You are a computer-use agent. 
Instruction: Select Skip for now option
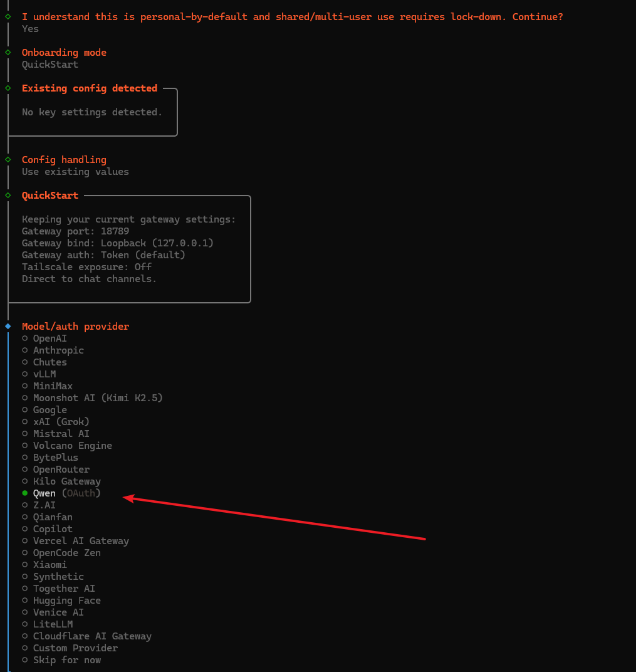[61, 660]
